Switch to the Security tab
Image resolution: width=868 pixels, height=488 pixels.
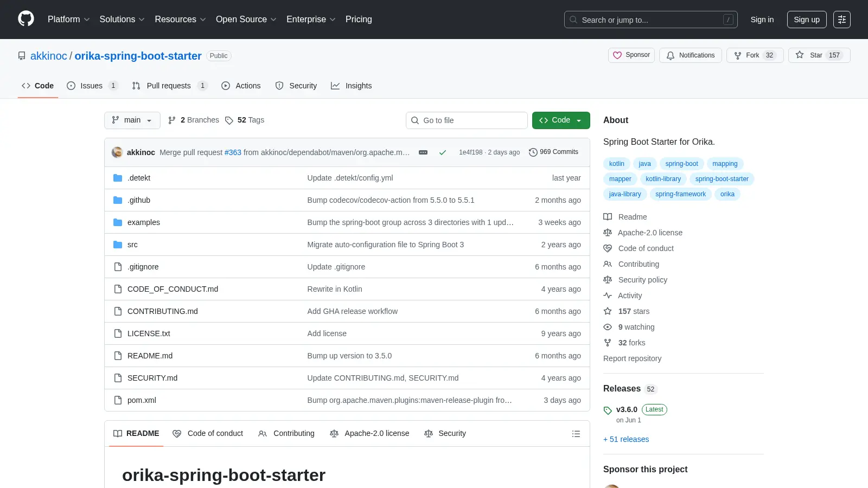click(296, 86)
